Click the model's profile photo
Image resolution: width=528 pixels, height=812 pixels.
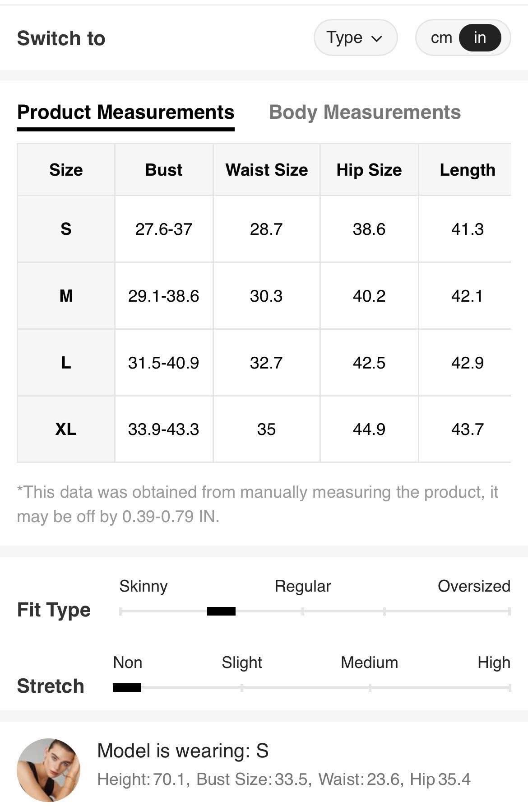[x=48, y=770]
